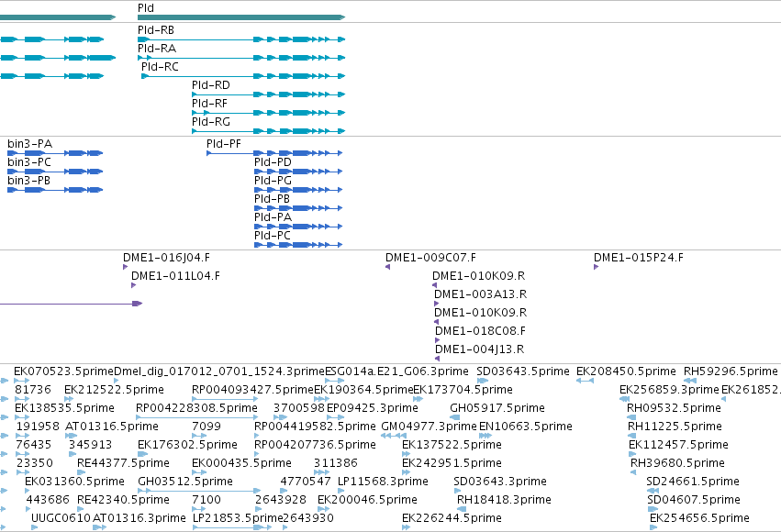Click the DME1-018C08.F clone label
Screen dimensions: 781x532
480,331
